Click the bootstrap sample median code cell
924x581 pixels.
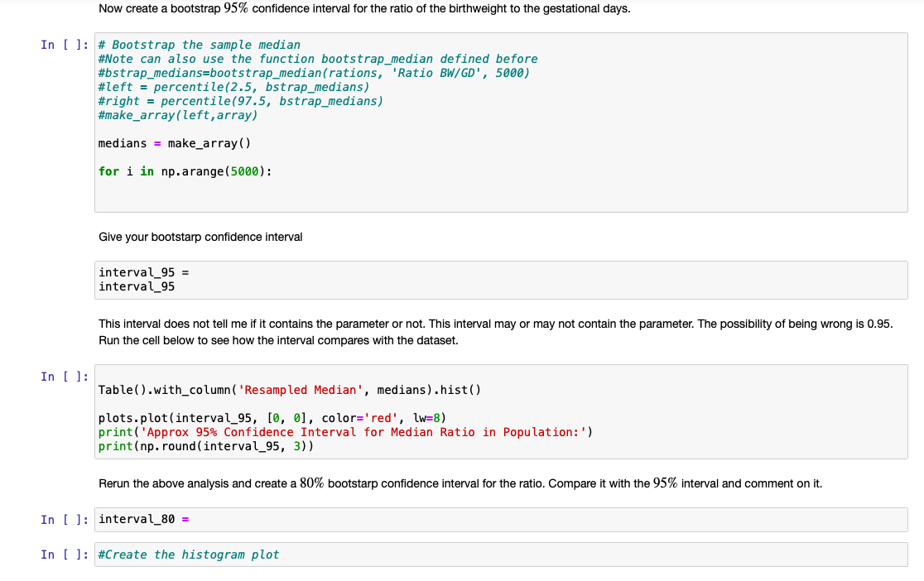331,124
